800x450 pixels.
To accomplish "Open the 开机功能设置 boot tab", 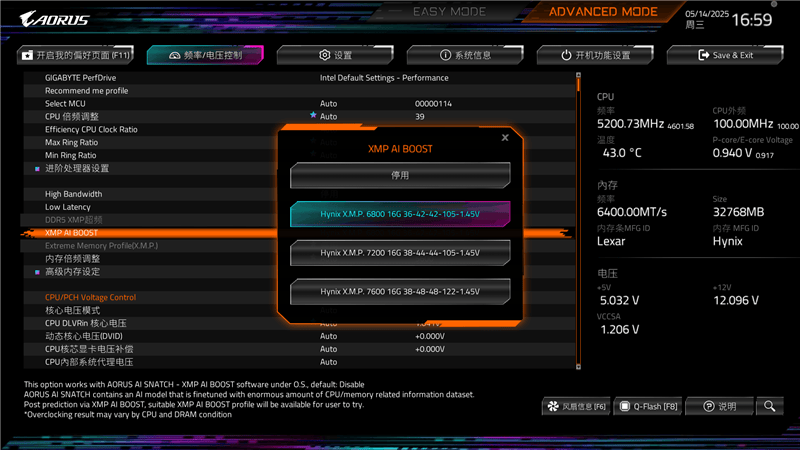I will point(595,55).
